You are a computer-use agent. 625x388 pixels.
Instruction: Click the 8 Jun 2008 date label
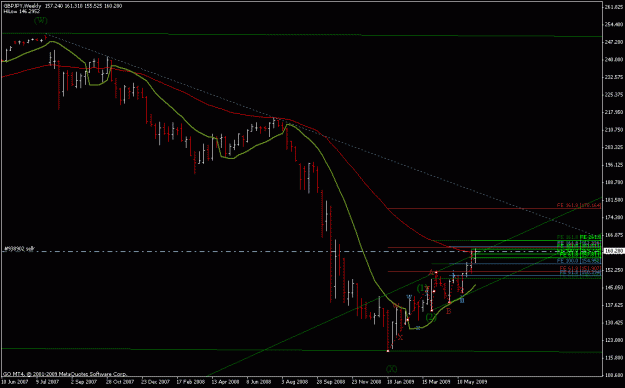259,382
